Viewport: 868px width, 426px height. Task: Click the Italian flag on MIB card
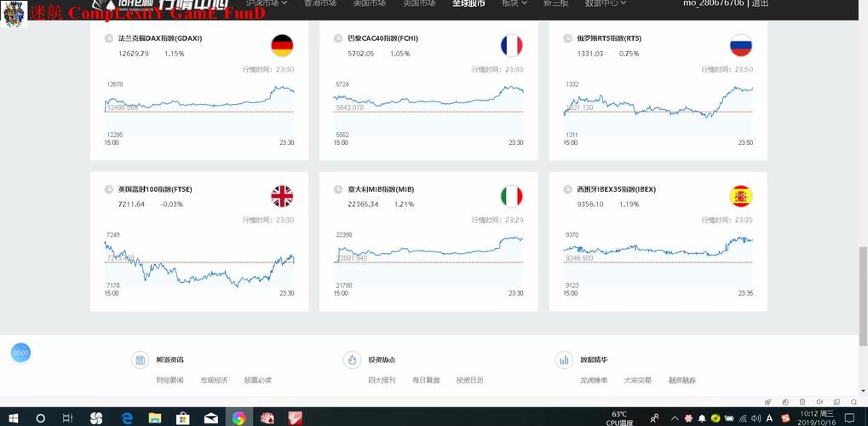tap(511, 197)
